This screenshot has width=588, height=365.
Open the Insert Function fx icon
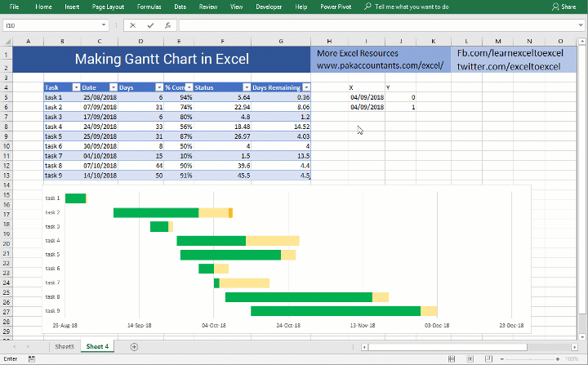[167, 25]
